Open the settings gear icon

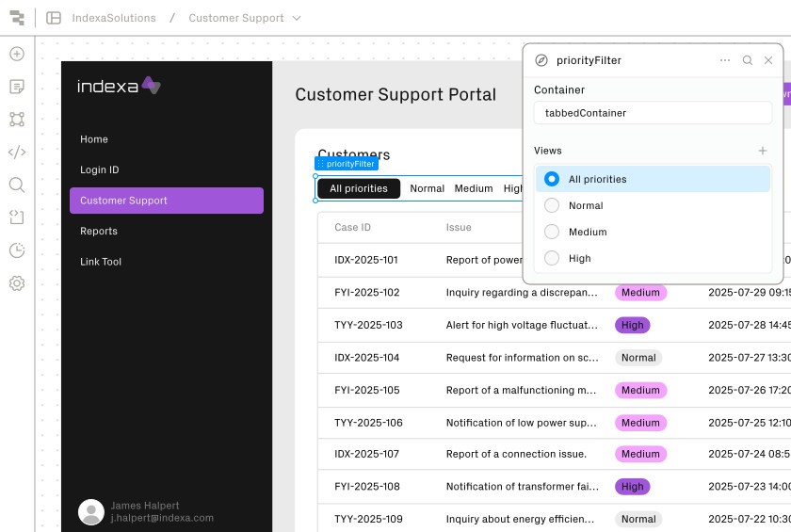click(17, 282)
